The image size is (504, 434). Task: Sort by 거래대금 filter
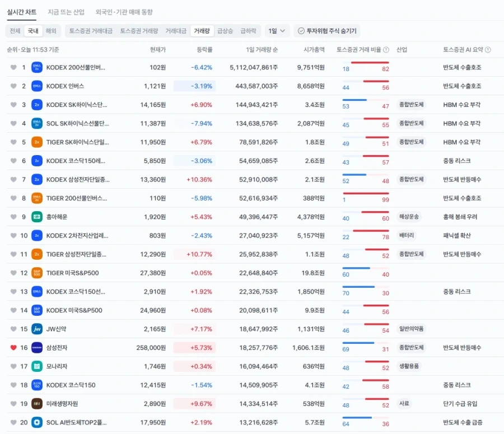coord(176,31)
